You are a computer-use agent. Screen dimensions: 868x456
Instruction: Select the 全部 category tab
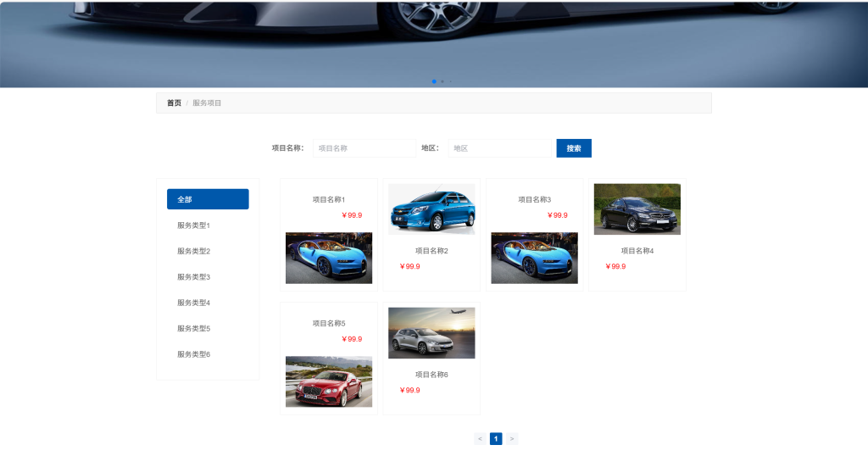click(208, 199)
